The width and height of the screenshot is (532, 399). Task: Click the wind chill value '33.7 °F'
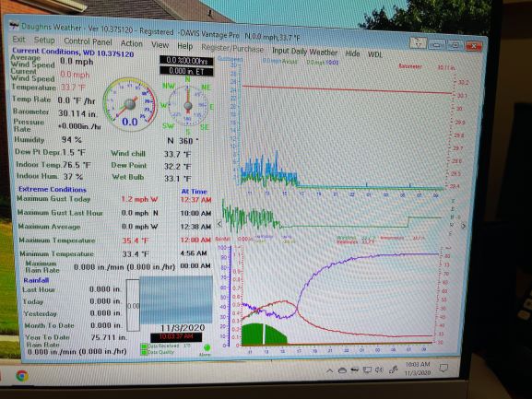[178, 154]
